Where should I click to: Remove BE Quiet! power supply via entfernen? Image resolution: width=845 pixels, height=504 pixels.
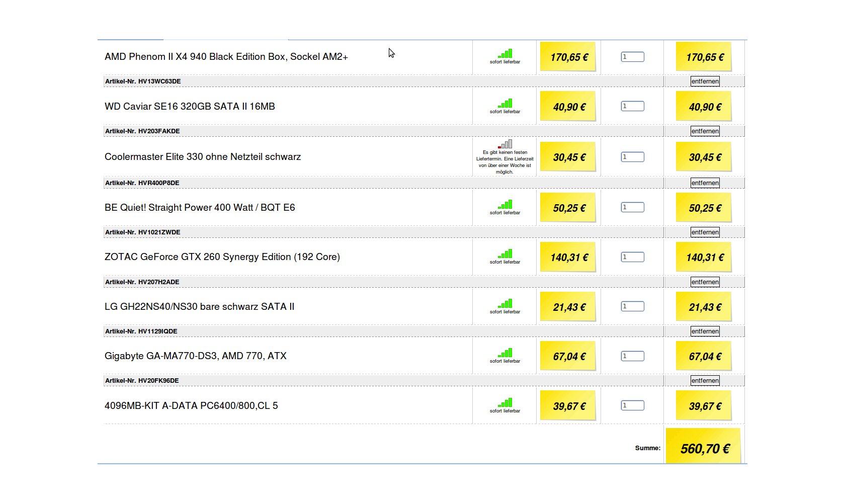[705, 232]
